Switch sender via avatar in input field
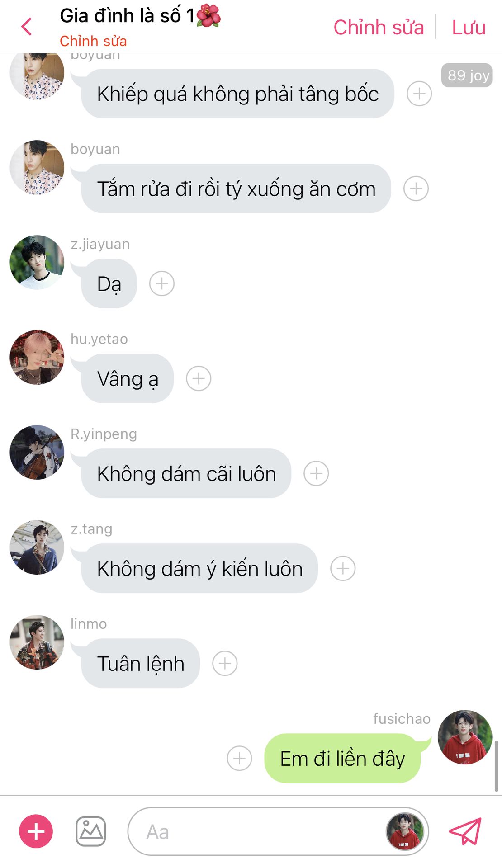Screen dimensions: 502x868 point(405,831)
